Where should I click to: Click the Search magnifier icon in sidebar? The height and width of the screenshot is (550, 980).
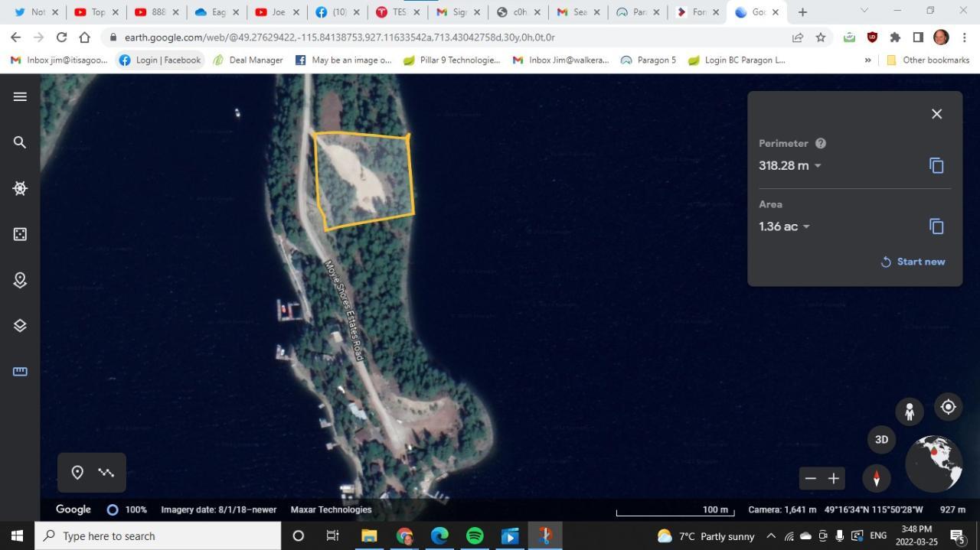tap(20, 142)
